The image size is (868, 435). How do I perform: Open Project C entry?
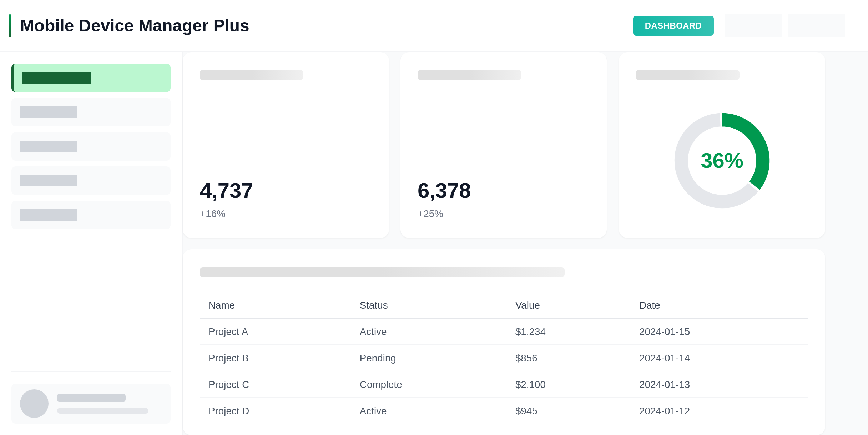[x=229, y=385]
